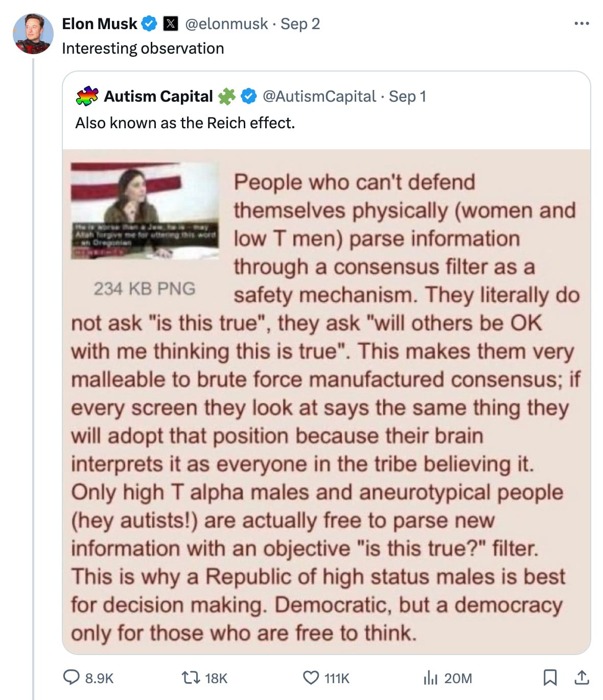This screenshot has height=700, width=603.
Task: Open the @AutismCapital handle link
Action: (x=319, y=96)
